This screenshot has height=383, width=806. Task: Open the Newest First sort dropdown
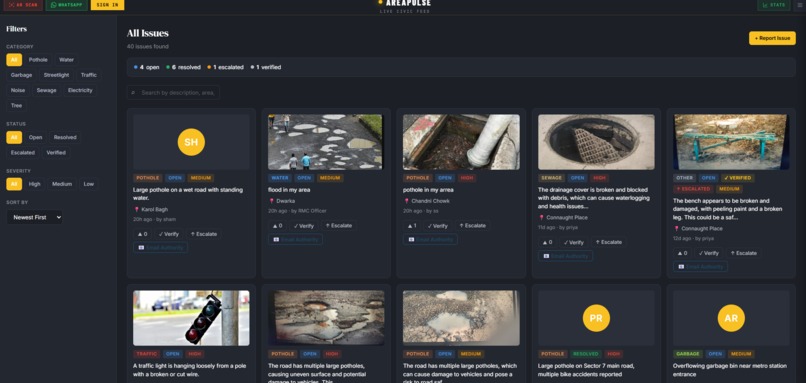tap(34, 217)
